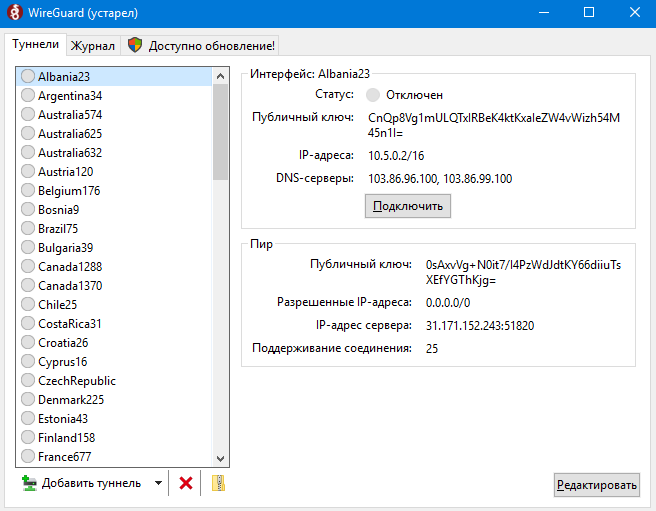Delete selected tunnel with red X
This screenshot has height=511, width=656.
coord(185,483)
